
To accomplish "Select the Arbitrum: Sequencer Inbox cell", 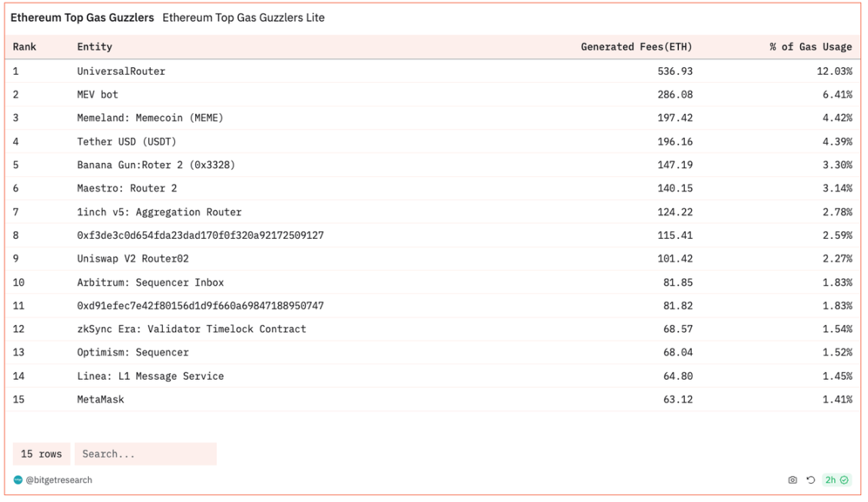I will coord(150,283).
